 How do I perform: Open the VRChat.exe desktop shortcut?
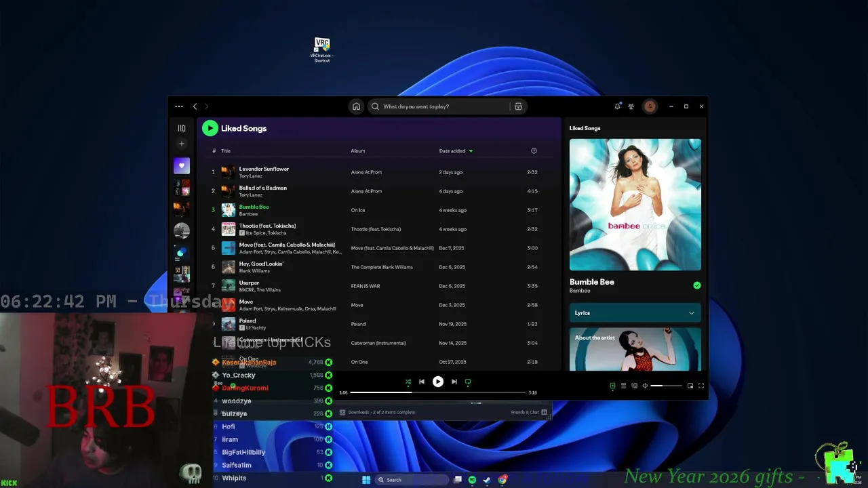(x=321, y=50)
